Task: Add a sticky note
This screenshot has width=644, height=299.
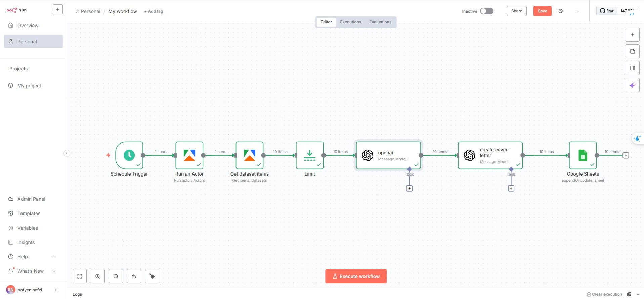Action: coord(632,51)
